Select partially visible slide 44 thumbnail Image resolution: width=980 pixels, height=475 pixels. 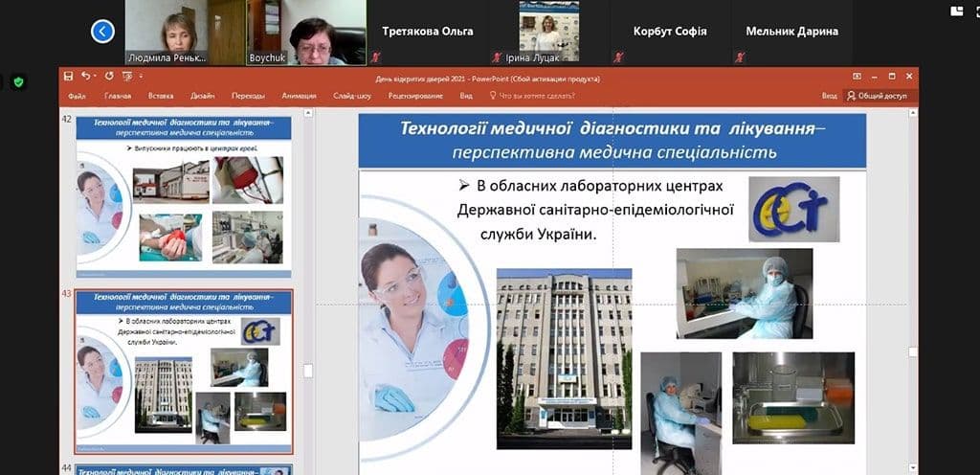point(184,469)
